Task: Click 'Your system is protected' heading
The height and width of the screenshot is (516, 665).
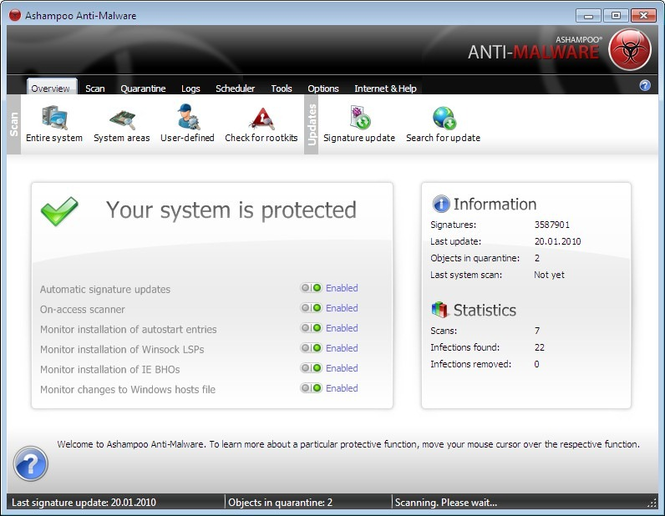Action: click(231, 210)
